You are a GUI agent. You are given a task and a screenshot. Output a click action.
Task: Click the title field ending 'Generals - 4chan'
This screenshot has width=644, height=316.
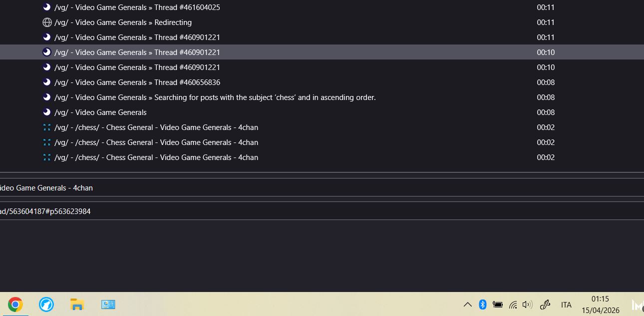[x=322, y=187]
